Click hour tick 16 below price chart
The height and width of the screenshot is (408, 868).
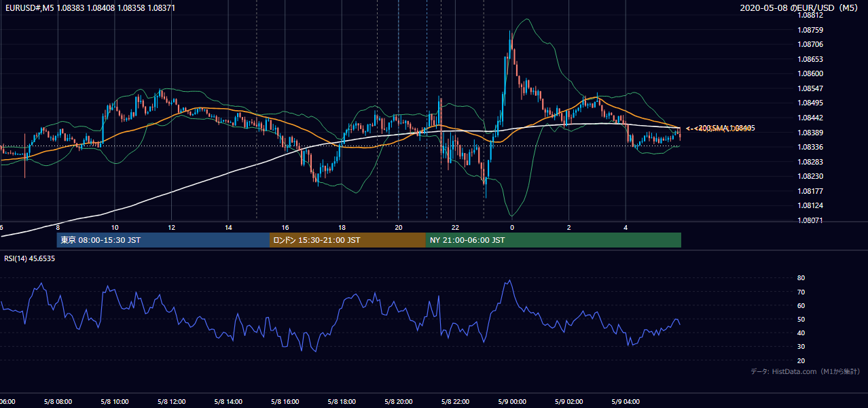[x=285, y=228]
